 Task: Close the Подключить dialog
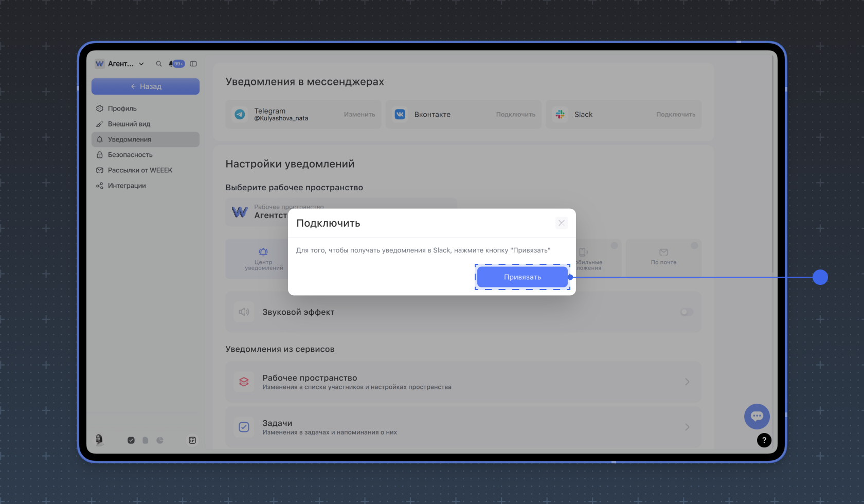561,223
